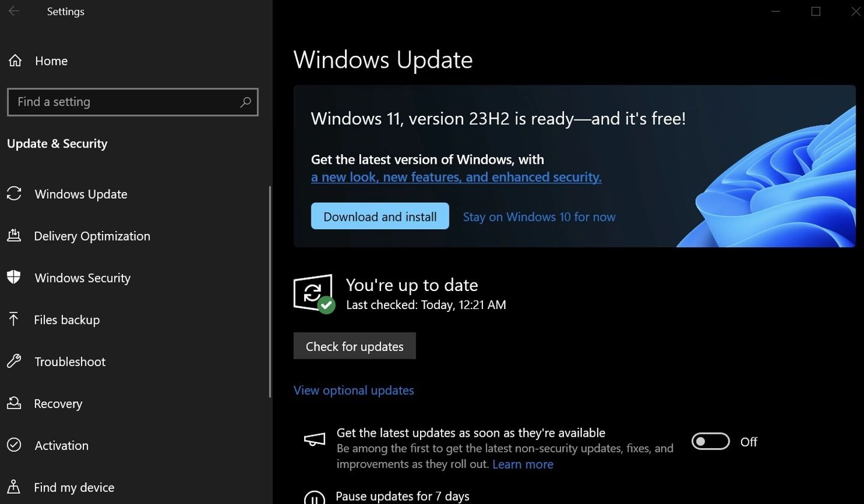This screenshot has width=864, height=504.
Task: Enable the get latest updates toggle
Action: click(x=710, y=441)
